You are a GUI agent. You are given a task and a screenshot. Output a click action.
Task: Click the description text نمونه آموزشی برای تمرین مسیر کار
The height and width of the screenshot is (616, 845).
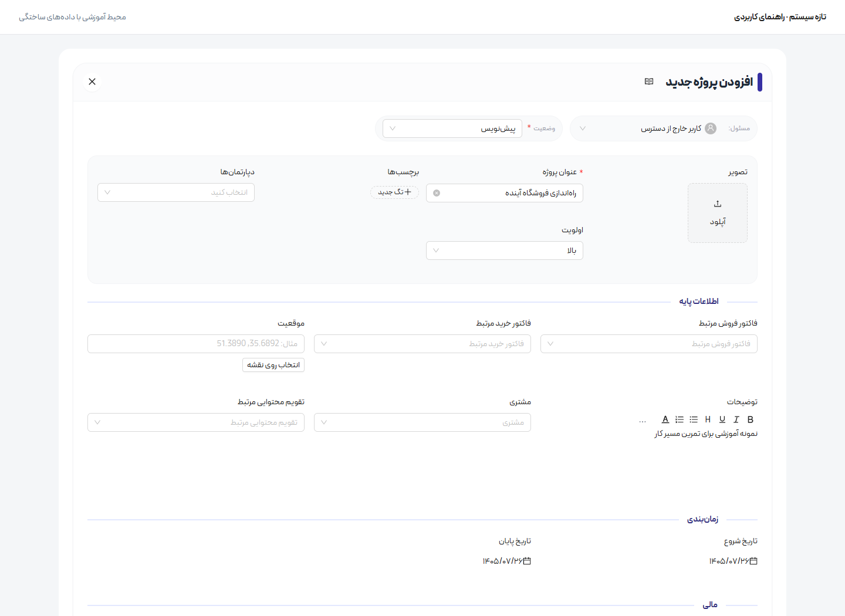[x=706, y=434]
